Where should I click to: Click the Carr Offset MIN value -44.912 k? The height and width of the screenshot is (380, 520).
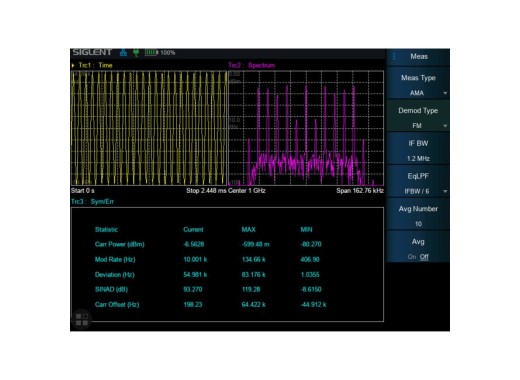(x=313, y=304)
